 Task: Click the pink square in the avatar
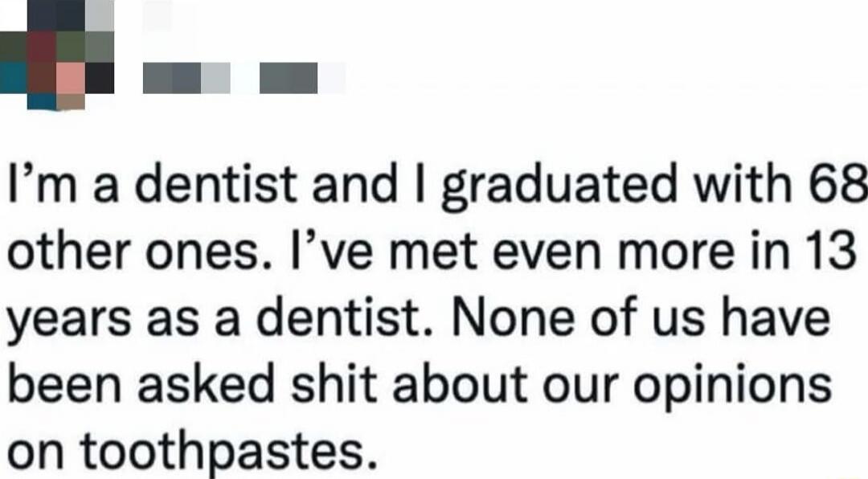coord(71,78)
